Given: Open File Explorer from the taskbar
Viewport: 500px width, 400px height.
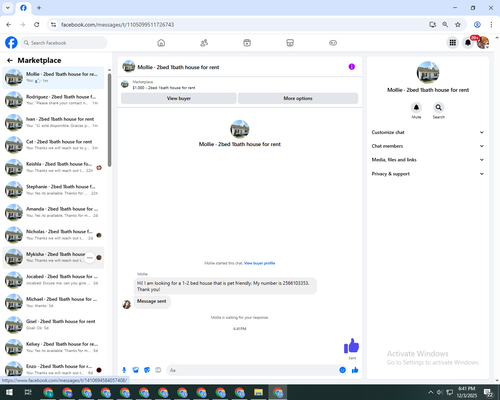Looking at the screenshot, I should coord(259,392).
